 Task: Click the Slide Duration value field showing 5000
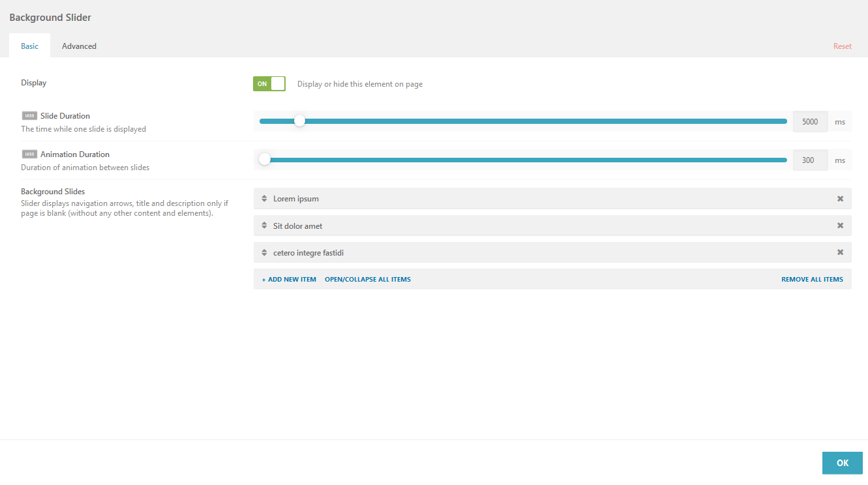point(811,121)
